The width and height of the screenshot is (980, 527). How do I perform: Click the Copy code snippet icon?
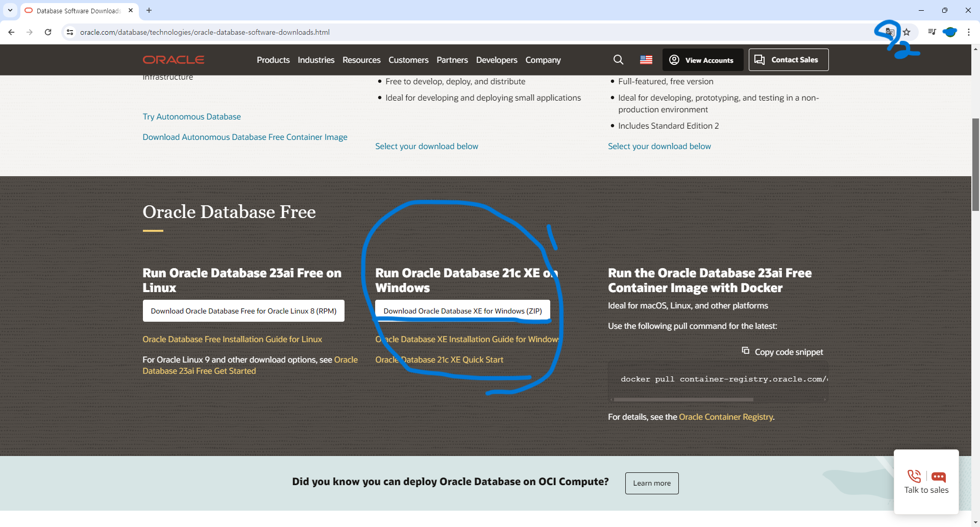(746, 350)
